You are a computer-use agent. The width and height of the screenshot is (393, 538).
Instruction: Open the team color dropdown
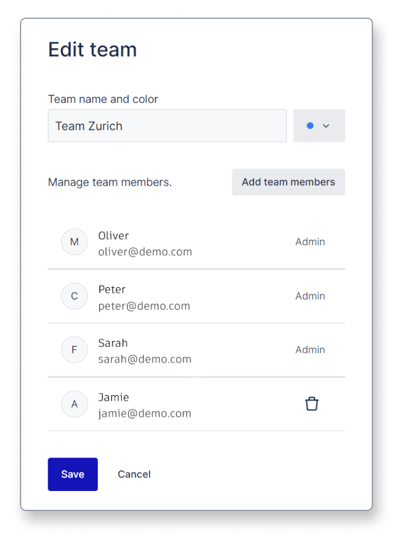319,126
